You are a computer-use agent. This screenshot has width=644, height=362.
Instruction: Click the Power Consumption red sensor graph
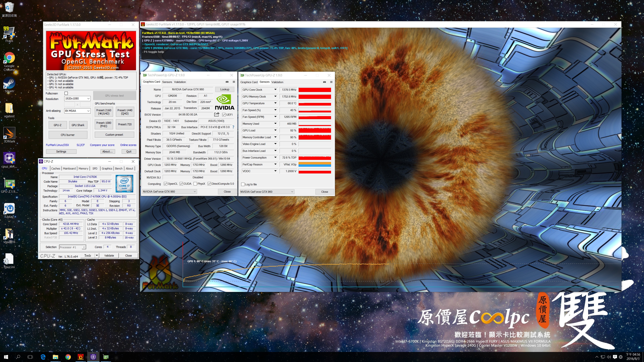click(315, 158)
